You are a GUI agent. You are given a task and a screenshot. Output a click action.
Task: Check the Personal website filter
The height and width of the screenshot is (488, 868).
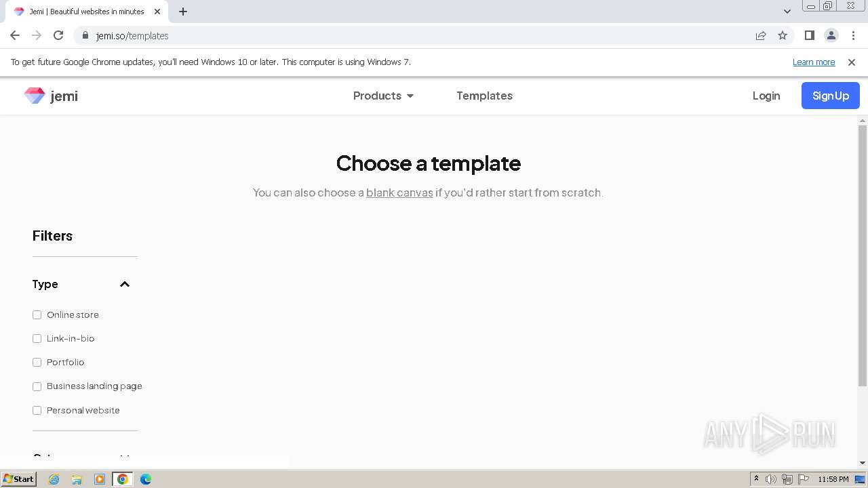point(37,410)
